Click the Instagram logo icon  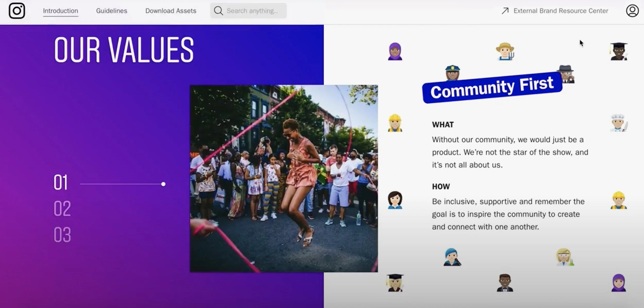point(17,11)
